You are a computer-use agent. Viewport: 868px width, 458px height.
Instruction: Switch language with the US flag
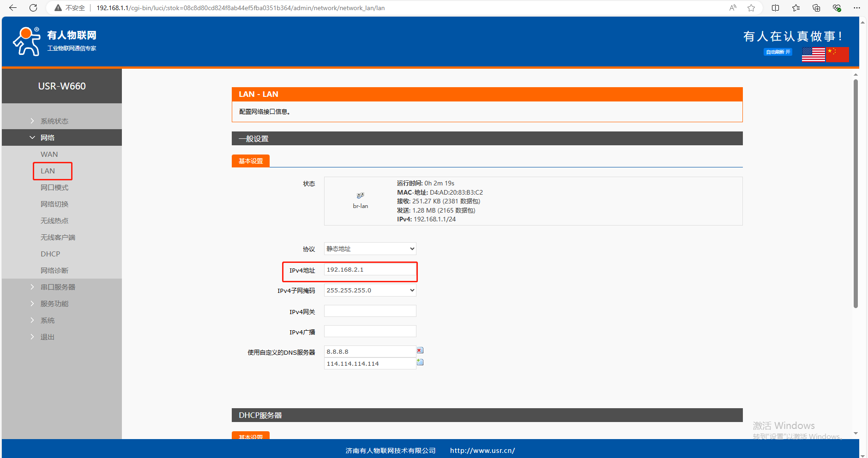813,54
